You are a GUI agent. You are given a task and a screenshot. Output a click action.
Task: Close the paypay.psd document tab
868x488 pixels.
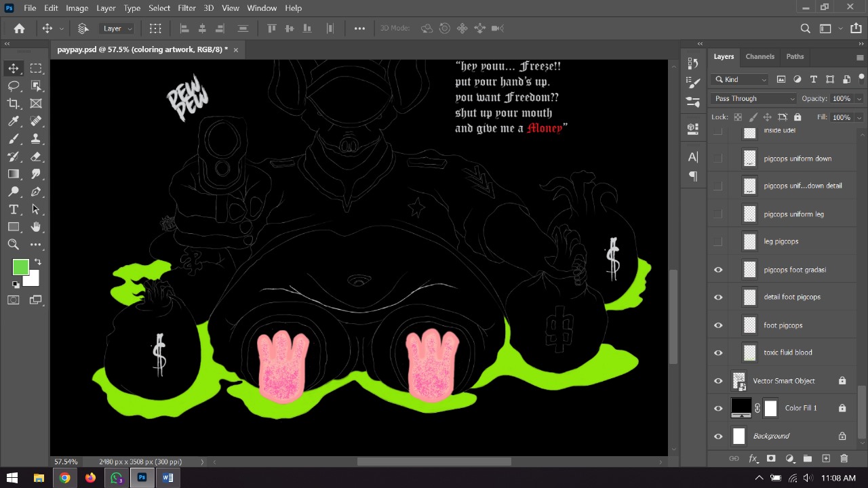(x=236, y=49)
